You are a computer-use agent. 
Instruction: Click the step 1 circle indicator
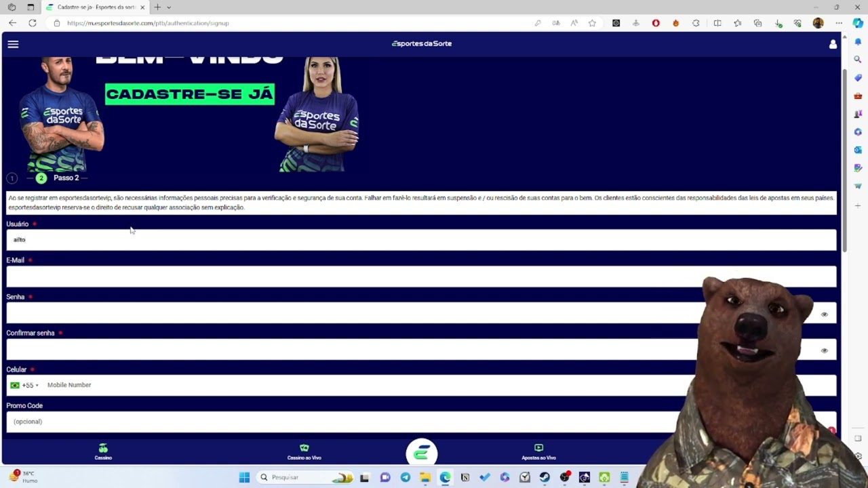(12, 178)
